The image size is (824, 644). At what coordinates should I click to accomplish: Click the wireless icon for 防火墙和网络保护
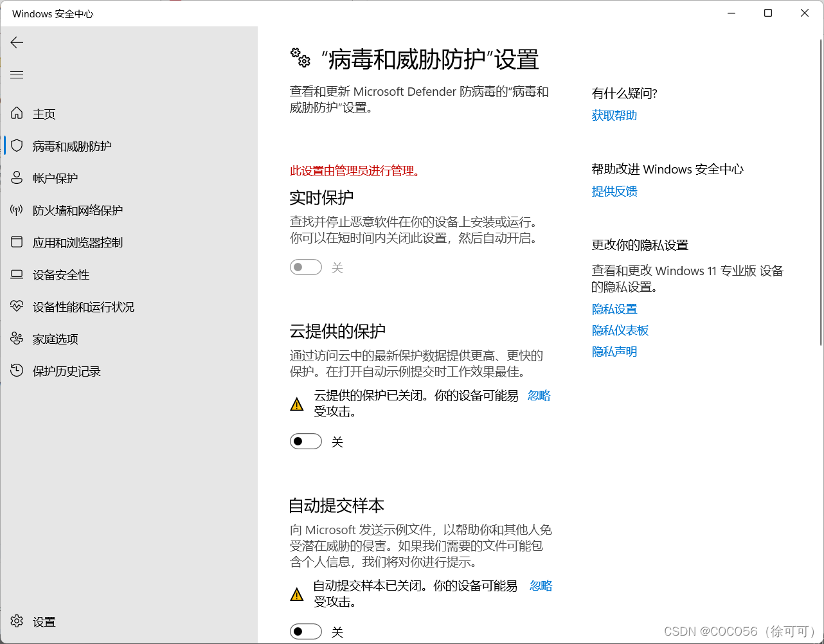[17, 210]
